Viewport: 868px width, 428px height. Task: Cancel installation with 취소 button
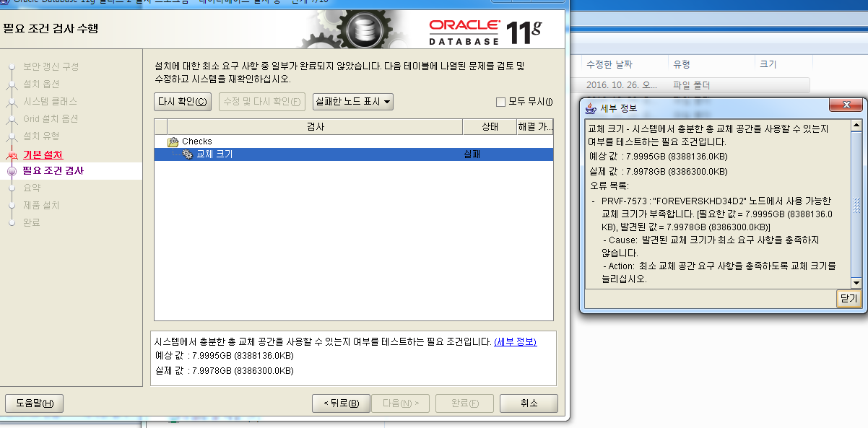pos(529,403)
